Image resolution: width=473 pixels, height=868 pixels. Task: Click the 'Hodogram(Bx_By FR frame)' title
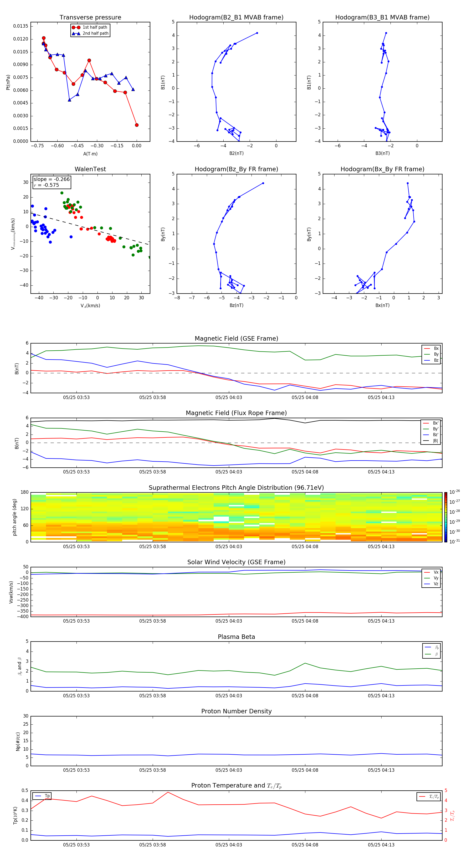coord(382,169)
